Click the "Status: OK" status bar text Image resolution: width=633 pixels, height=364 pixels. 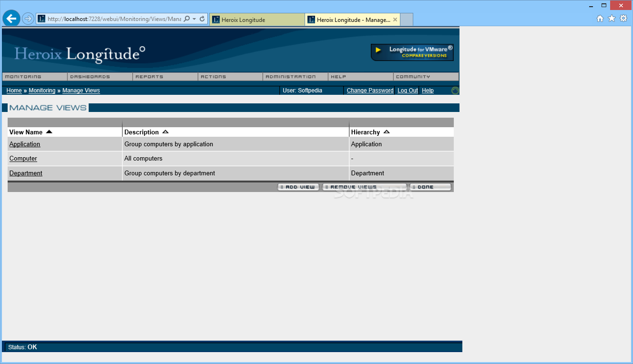(x=22, y=347)
